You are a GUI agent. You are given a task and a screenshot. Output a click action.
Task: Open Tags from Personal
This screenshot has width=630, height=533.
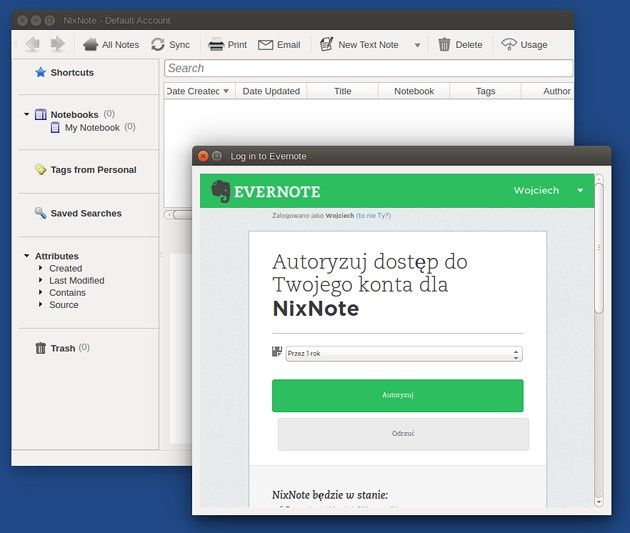[x=86, y=170]
